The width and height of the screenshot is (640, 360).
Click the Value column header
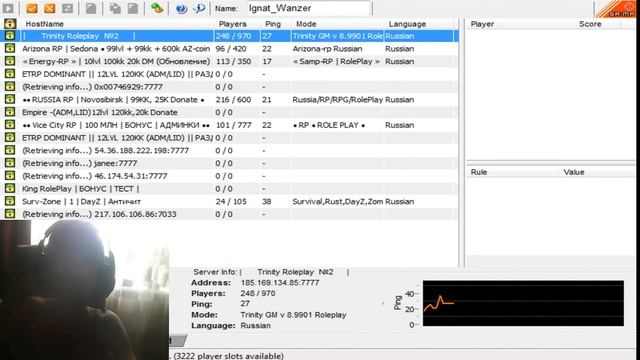pyautogui.click(x=574, y=172)
